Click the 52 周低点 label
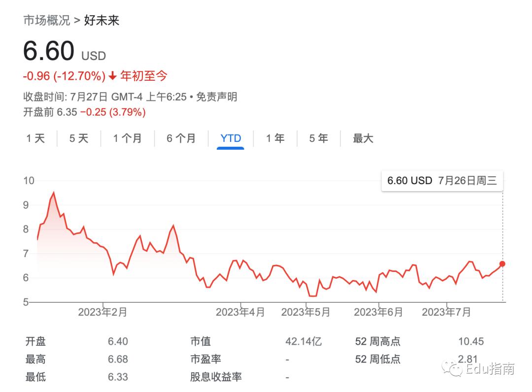Screen dimensions: 532x392 coord(378,359)
